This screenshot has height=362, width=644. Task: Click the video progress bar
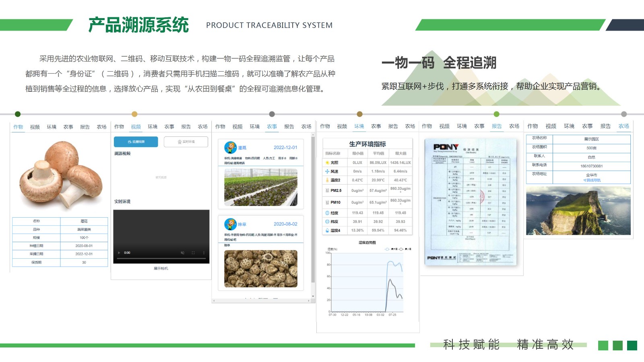tap(161, 258)
